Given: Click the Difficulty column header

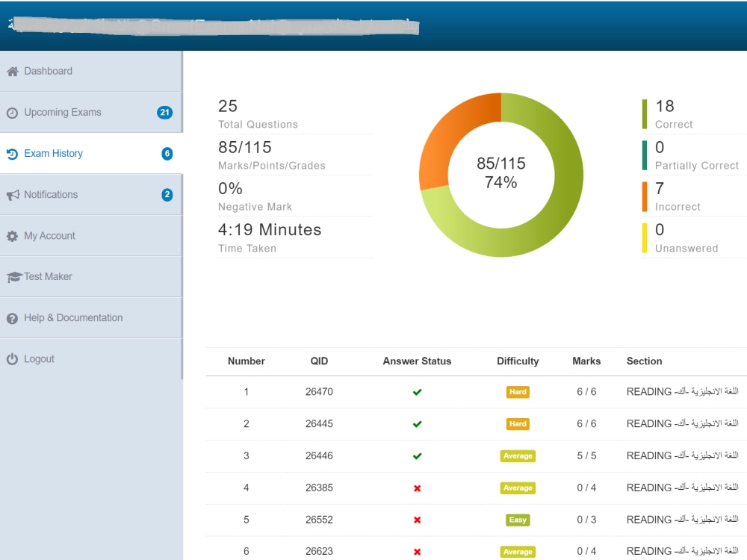Looking at the screenshot, I should (x=518, y=361).
